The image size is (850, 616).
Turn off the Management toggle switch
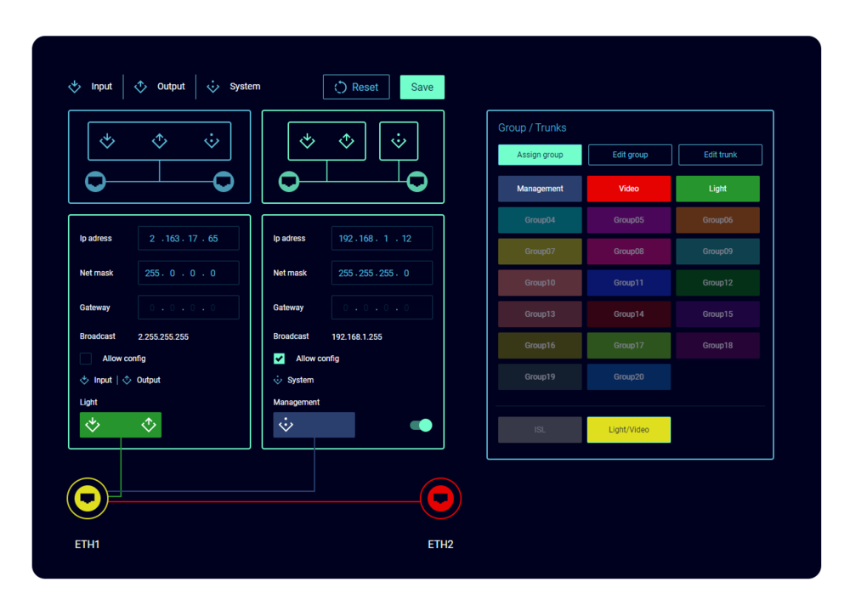[x=421, y=425]
